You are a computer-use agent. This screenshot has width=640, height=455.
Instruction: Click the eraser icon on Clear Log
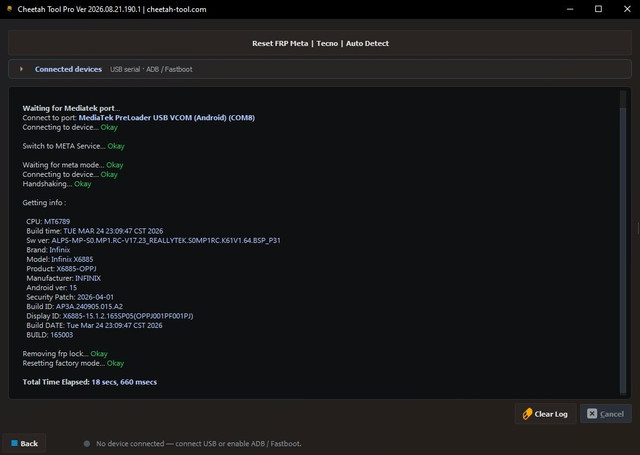(527, 414)
